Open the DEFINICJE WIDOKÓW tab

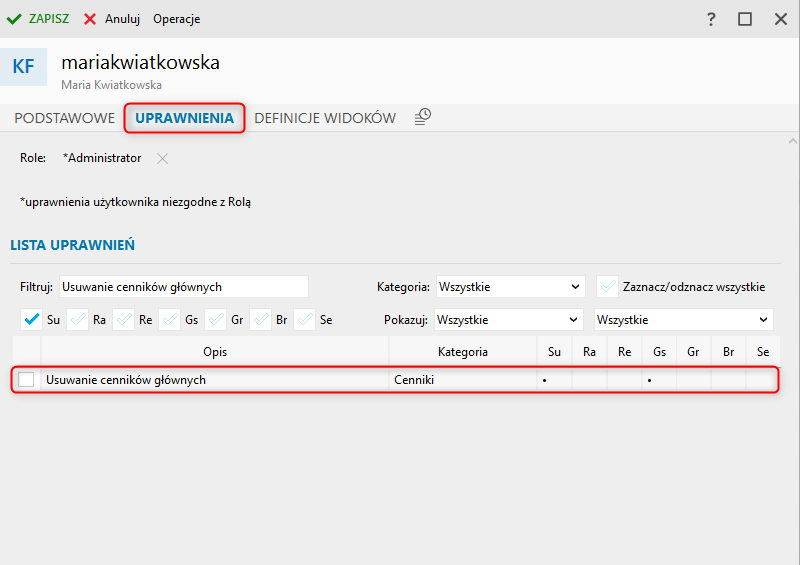click(325, 118)
